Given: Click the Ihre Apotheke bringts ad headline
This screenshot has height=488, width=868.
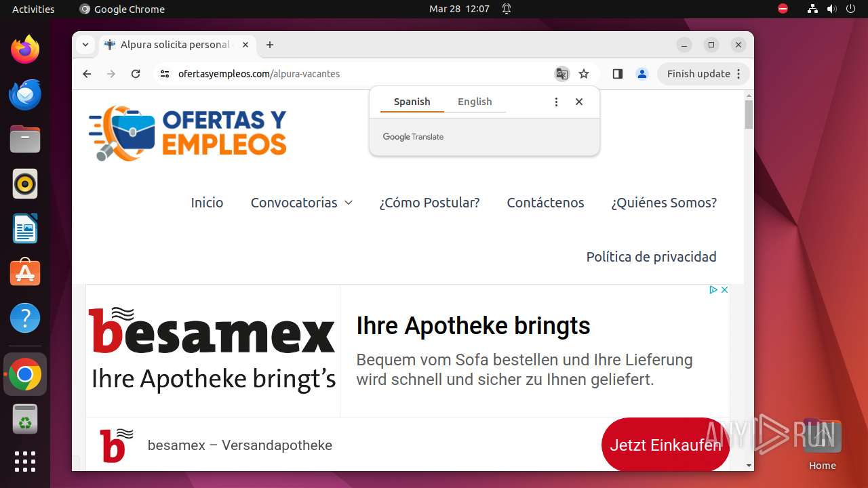Looking at the screenshot, I should pos(473,326).
